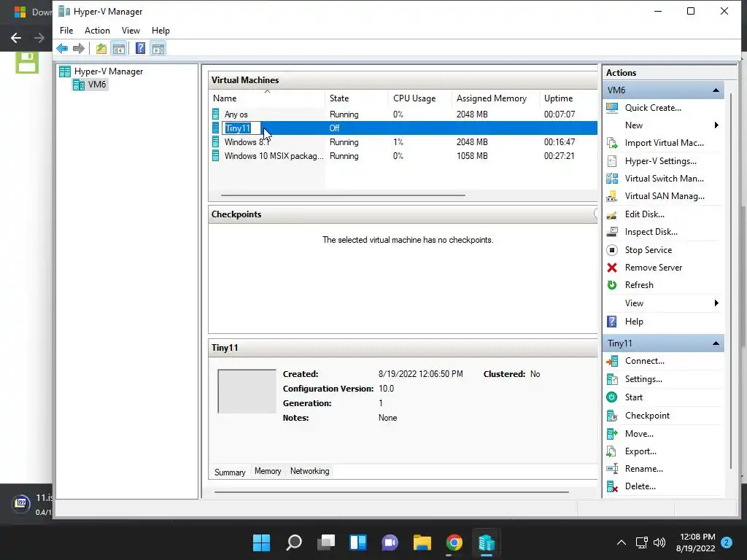
Task: Click the details pane horizontal scrollbar
Action: (x=392, y=492)
